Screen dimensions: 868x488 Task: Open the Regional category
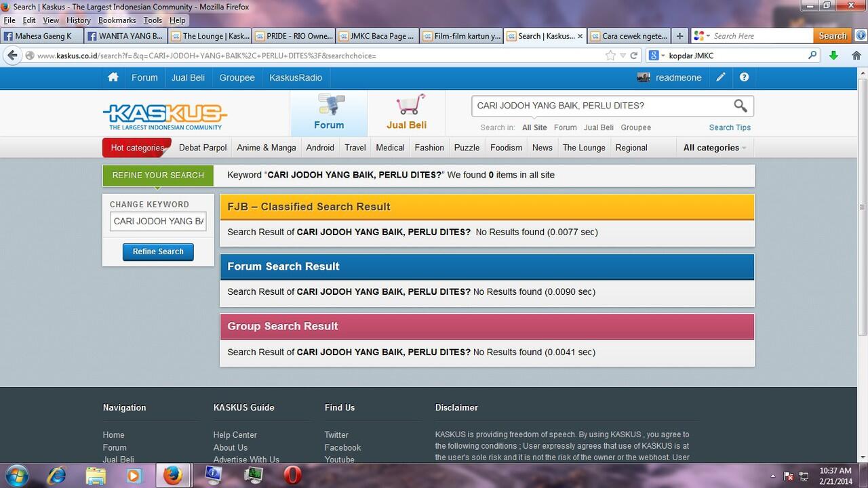631,148
